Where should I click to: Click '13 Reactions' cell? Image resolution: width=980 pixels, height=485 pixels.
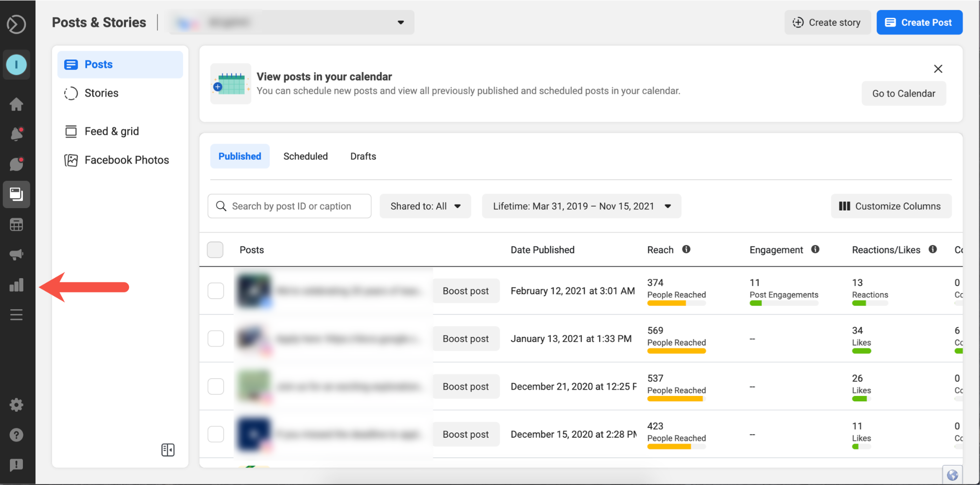(870, 292)
